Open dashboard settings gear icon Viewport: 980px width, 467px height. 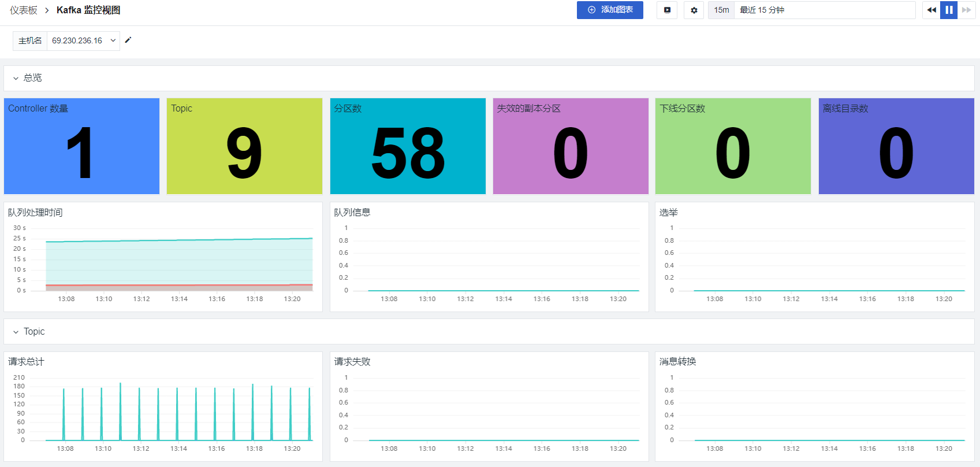[x=694, y=10]
